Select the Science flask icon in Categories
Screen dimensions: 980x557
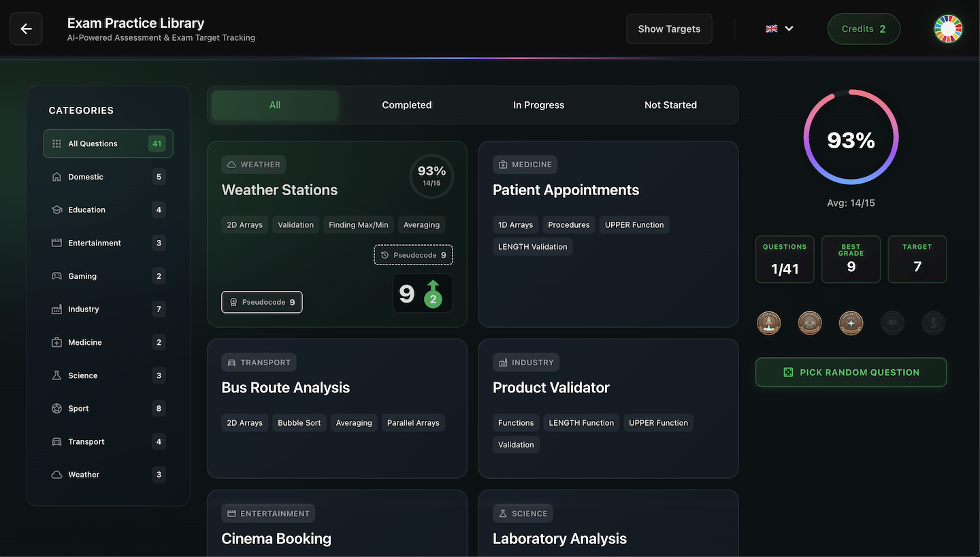coord(56,375)
